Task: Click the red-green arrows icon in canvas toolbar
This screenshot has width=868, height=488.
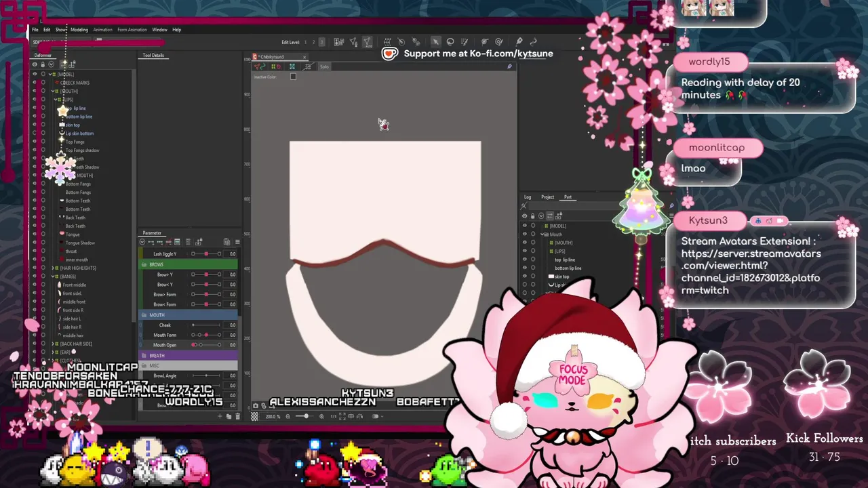Action: (260, 66)
